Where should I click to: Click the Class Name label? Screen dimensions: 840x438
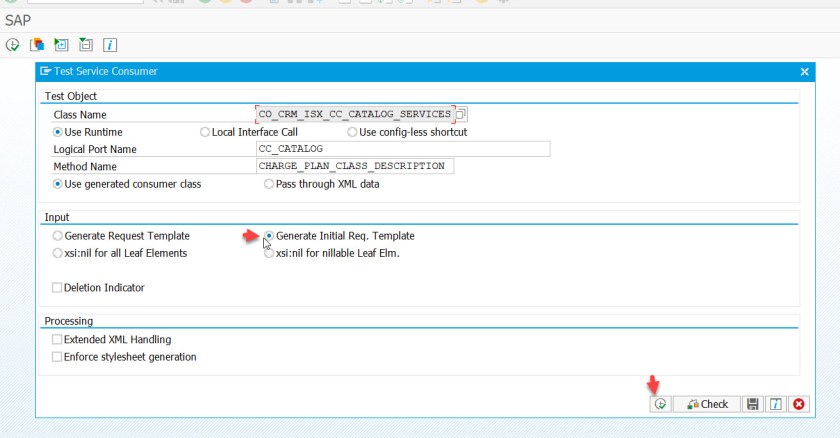pyautogui.click(x=80, y=115)
